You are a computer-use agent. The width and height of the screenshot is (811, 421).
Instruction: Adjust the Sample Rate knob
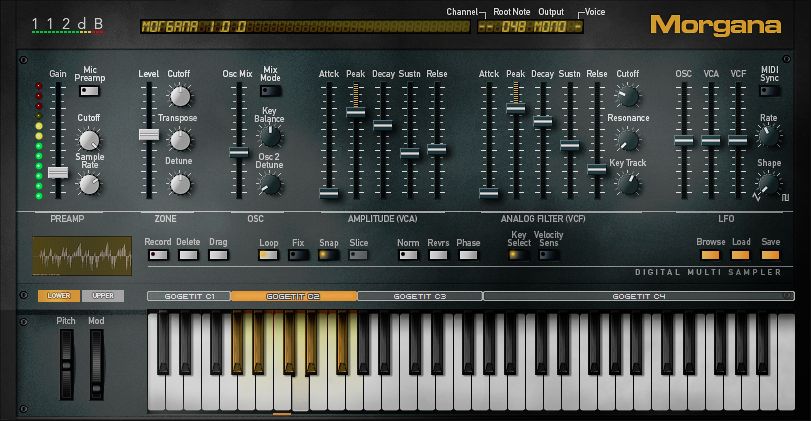(x=89, y=185)
